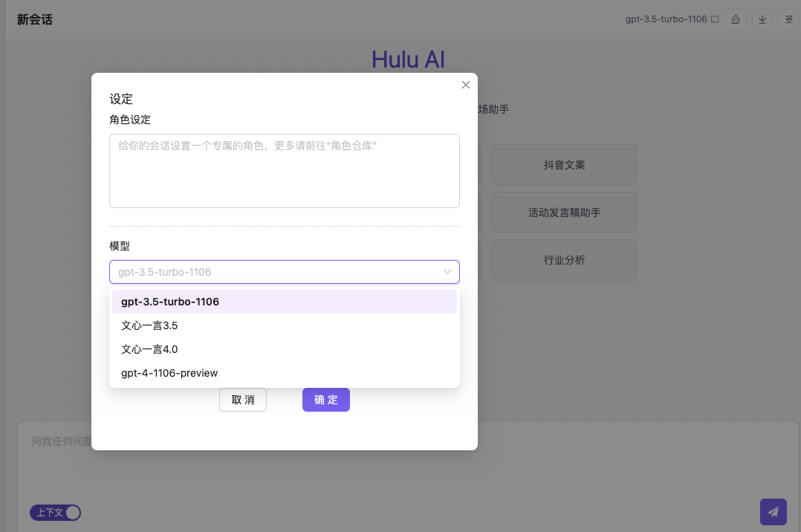Viewport: 801px width, 532px height.
Task: Click the 新会话 conversation title
Action: coord(35,19)
